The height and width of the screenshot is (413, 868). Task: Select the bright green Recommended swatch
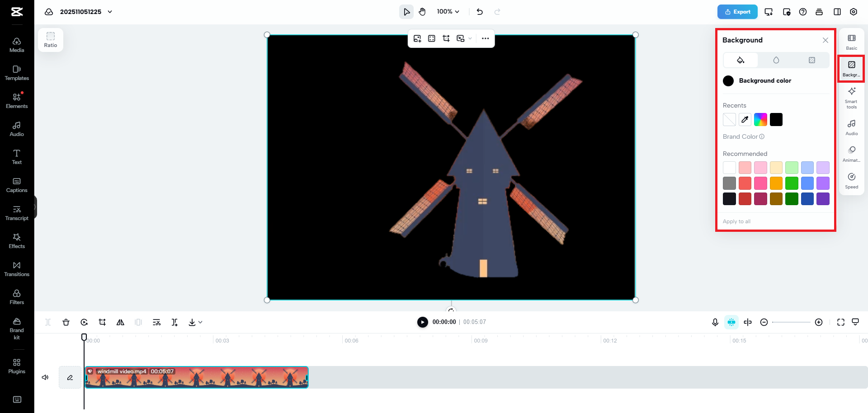(x=792, y=183)
